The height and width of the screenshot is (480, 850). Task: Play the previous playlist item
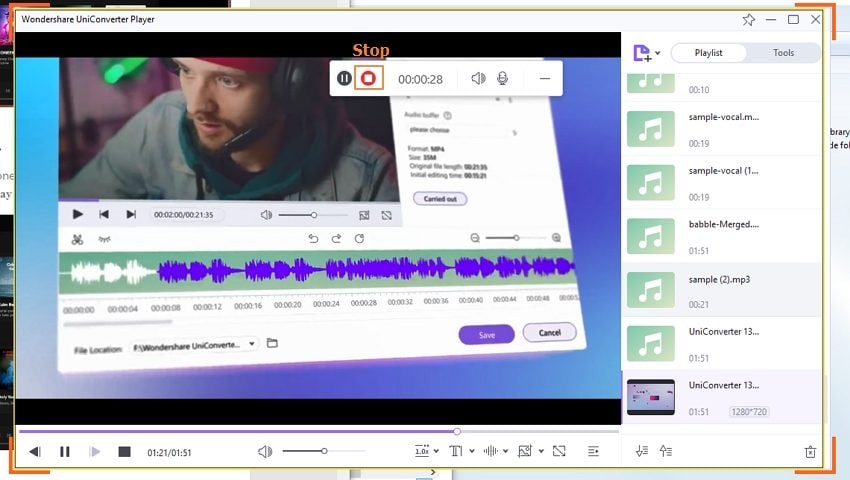(x=35, y=451)
